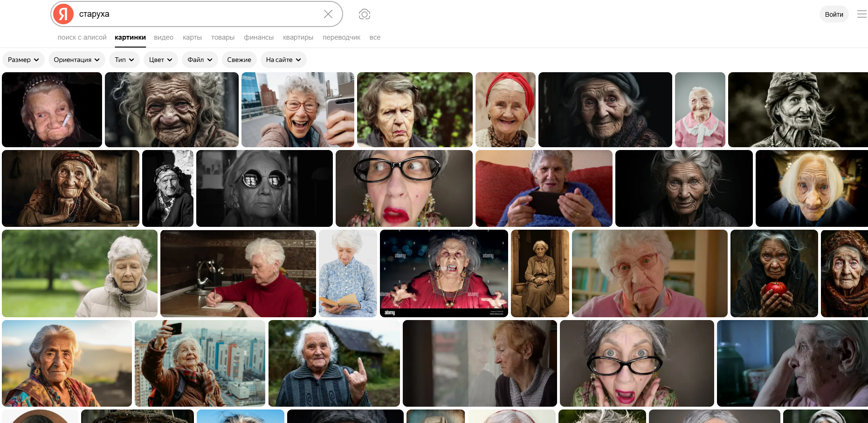Open the woman holding red apple image
This screenshot has width=868, height=423.
pos(774,273)
